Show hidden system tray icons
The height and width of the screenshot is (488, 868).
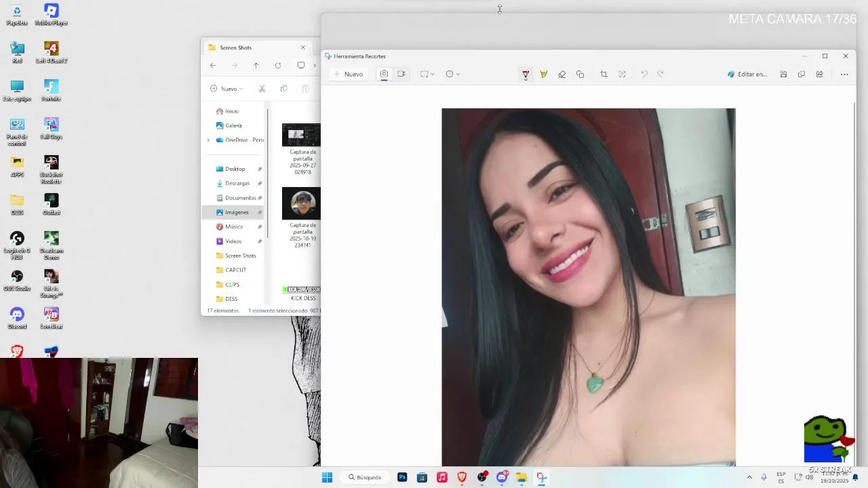pyautogui.click(x=749, y=477)
